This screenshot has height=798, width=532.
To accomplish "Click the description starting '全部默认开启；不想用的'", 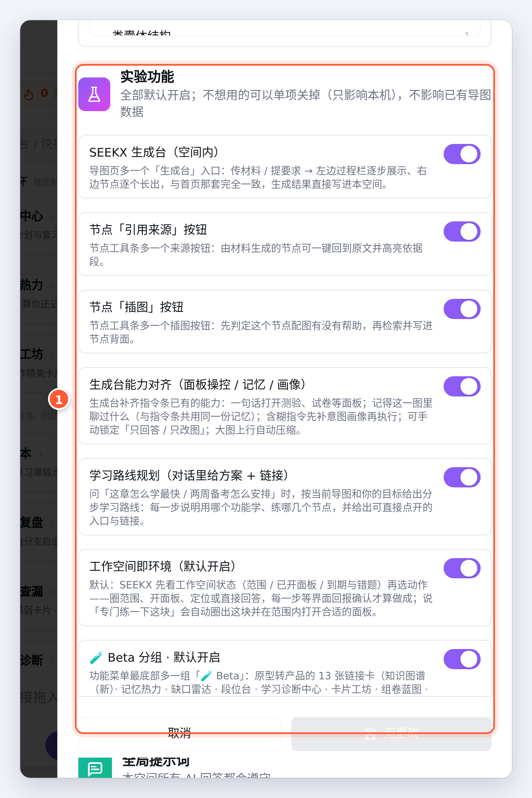I will 306,103.
